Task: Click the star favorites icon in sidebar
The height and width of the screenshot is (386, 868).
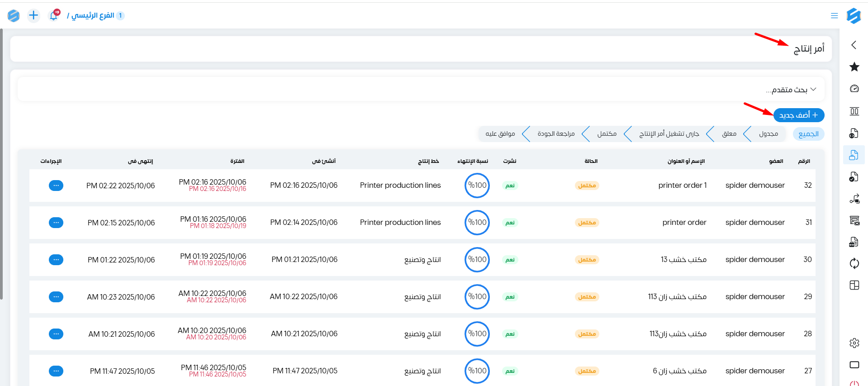Action: 854,67
